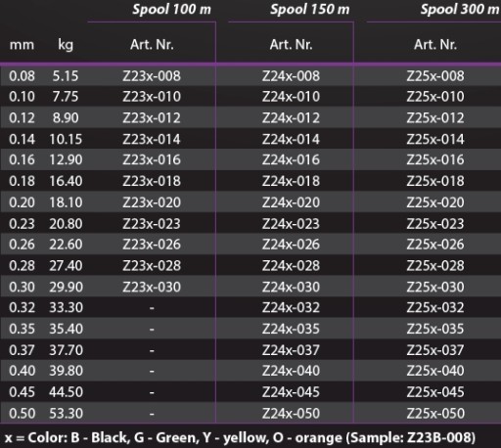
Task: Click the Spool 100 m column header
Action: 171,10
